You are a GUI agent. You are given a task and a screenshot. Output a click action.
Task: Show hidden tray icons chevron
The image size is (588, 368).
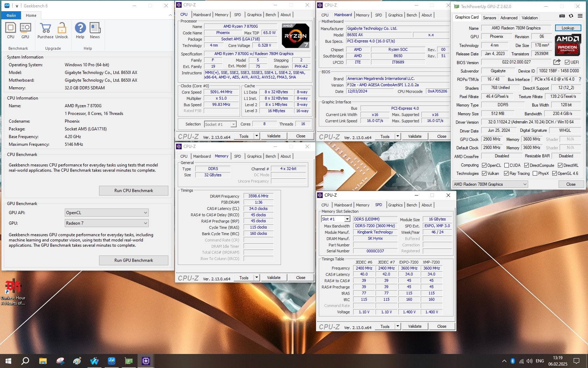[x=504, y=361]
